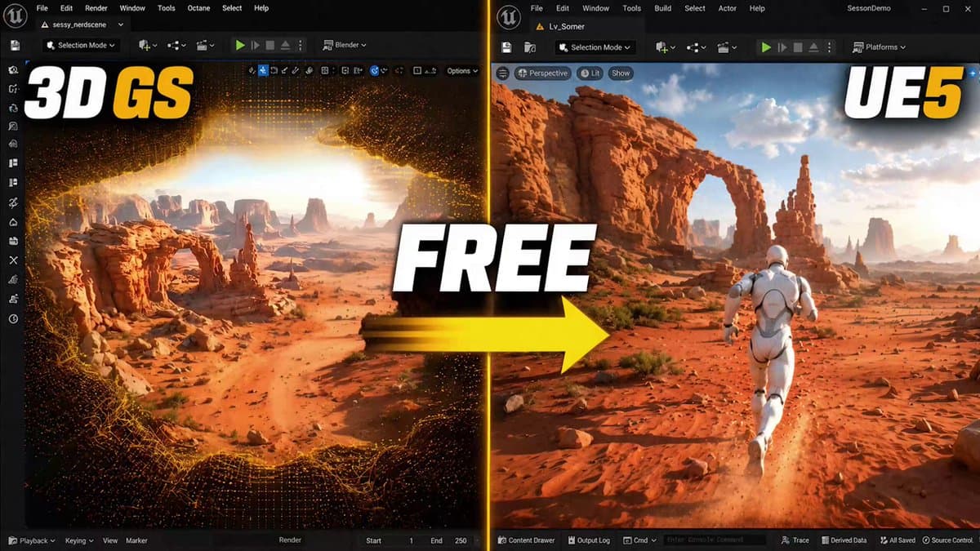Toggle blue snapping icon in left viewport toolbar
This screenshot has height=551, width=980.
[x=375, y=71]
